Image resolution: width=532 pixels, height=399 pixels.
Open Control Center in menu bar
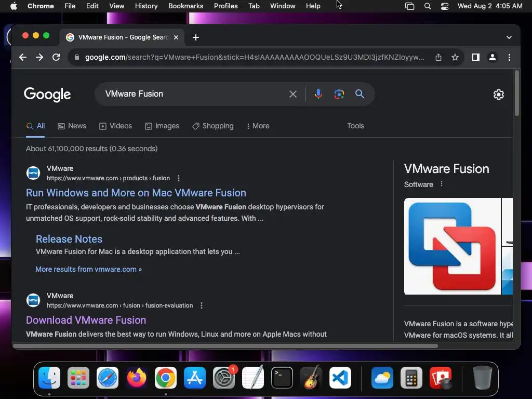445,6
